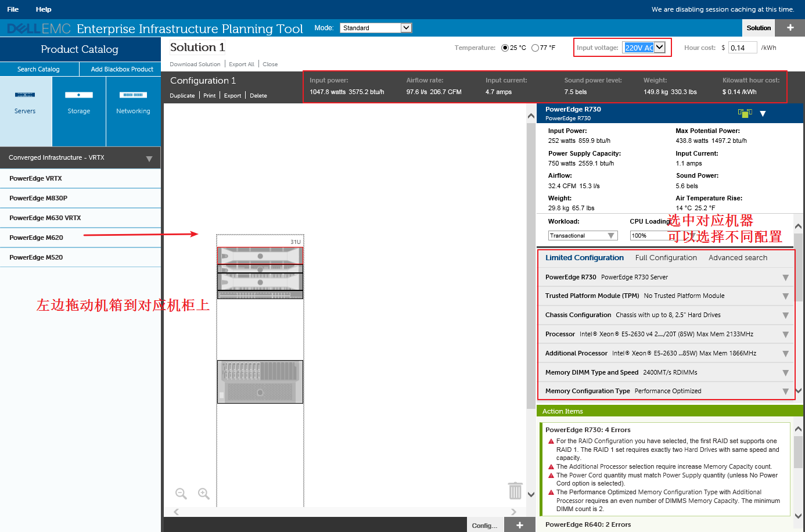Open the Mode Standard dropdown
This screenshot has height=532, width=805.
[x=376, y=28]
